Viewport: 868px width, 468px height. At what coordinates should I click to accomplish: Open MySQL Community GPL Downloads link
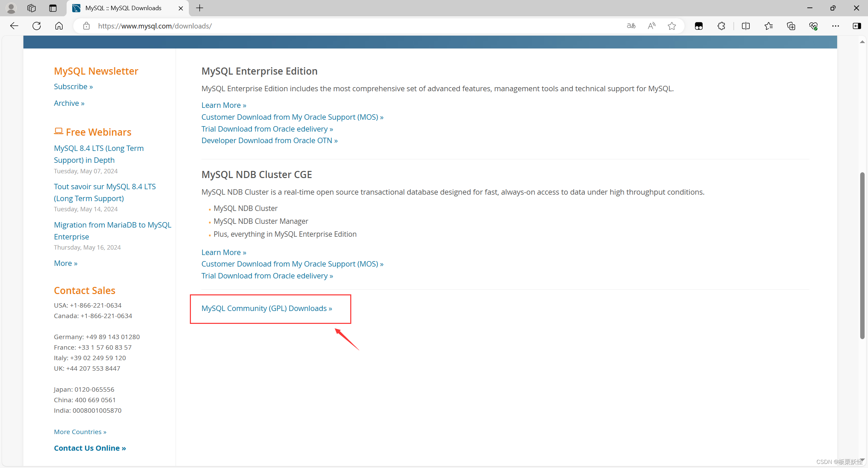pyautogui.click(x=267, y=309)
